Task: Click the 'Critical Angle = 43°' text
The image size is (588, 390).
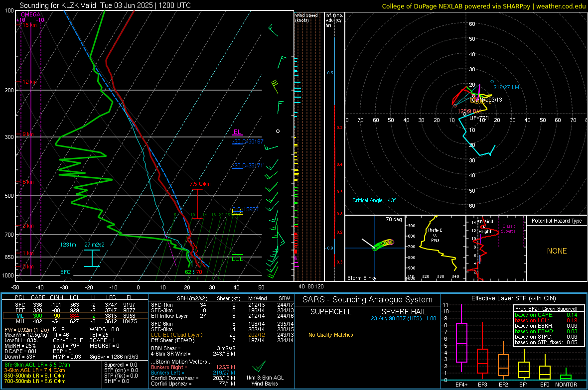Action: tap(374, 200)
